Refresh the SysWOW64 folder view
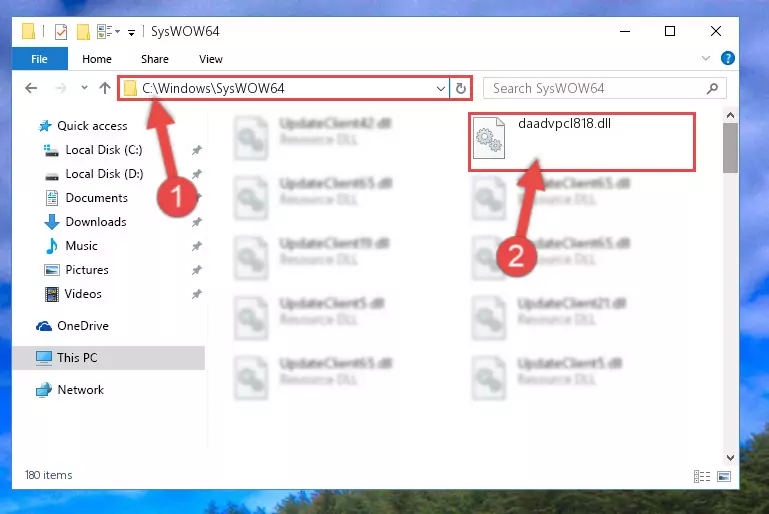769x514 pixels. click(x=461, y=89)
